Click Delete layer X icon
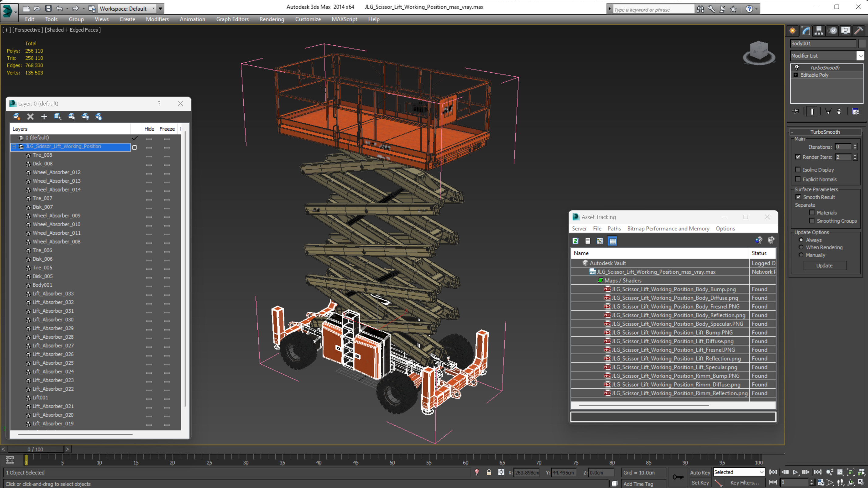 click(30, 116)
